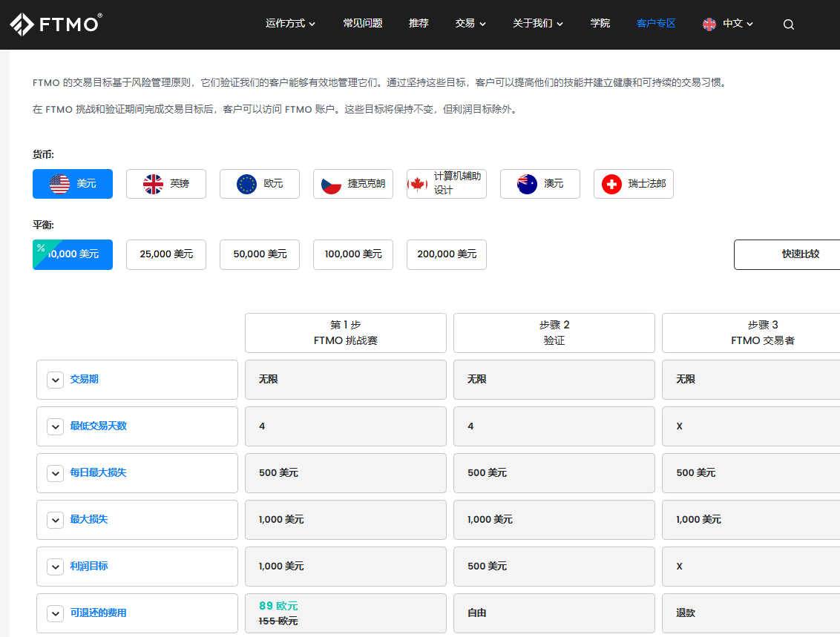
Task: Choose the 25,000 美元 balance
Action: pos(166,255)
